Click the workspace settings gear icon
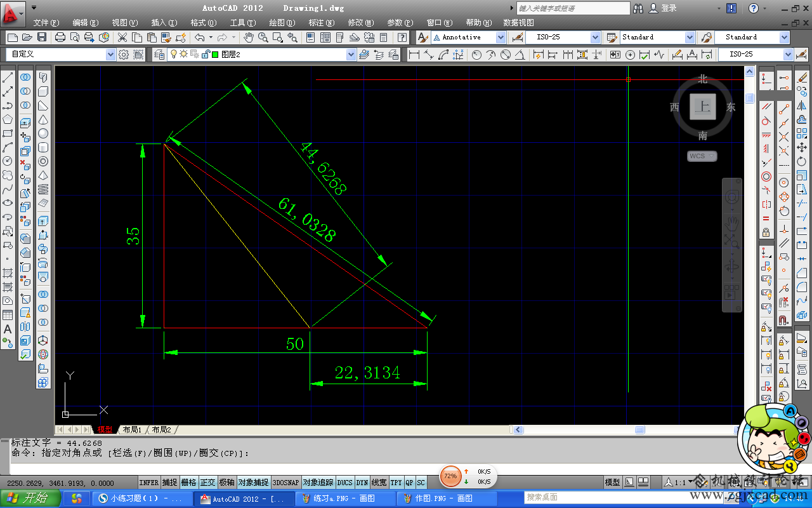The height and width of the screenshot is (508, 812). click(124, 55)
